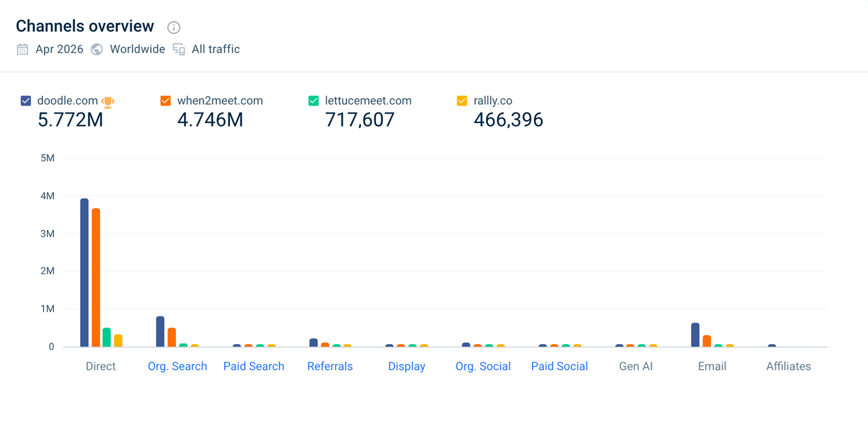Click the Direct axis label
Screen dimensions: 868x435
101,366
